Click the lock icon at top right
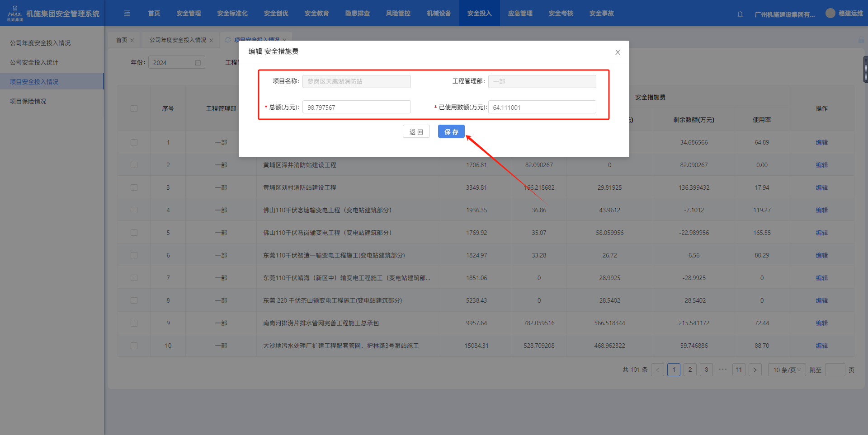 [x=861, y=40]
